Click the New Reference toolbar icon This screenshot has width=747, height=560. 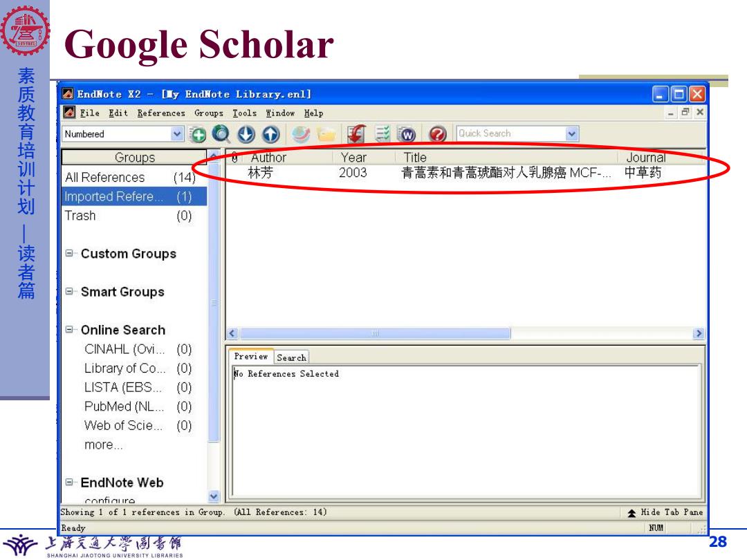199,134
